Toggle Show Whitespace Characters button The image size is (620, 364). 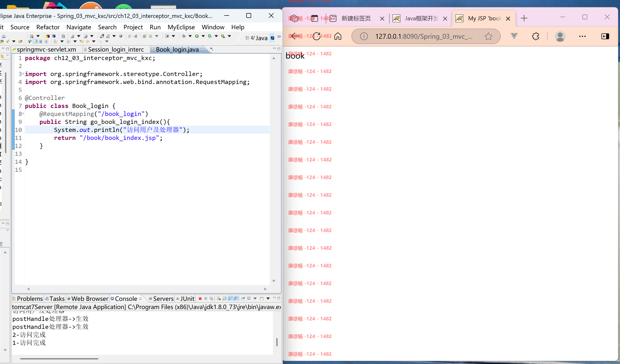[x=46, y=41]
